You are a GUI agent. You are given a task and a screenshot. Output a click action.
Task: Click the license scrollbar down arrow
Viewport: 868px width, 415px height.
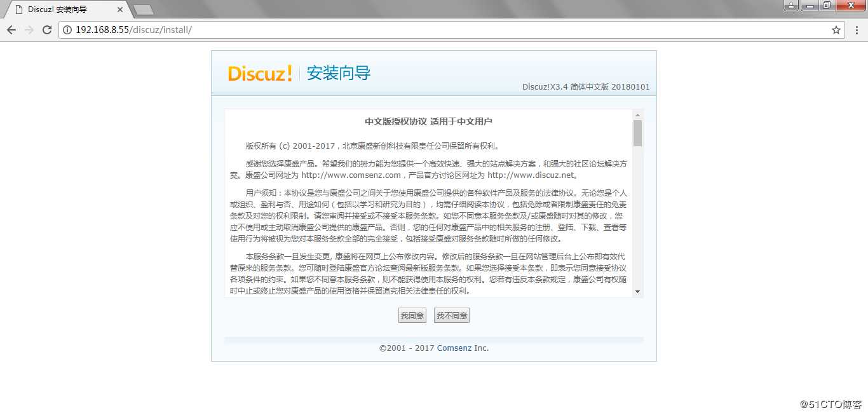click(637, 292)
